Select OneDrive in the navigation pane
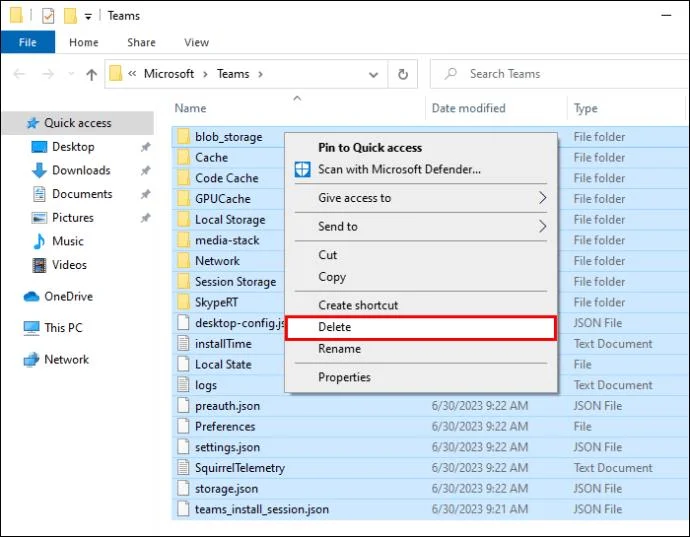Screen dimensions: 690x537 click(x=68, y=297)
